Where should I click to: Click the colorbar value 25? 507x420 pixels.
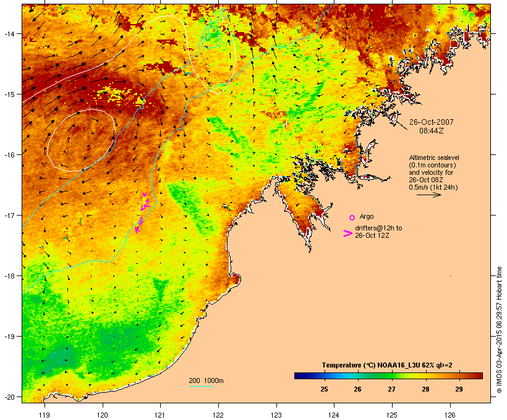coord(324,389)
